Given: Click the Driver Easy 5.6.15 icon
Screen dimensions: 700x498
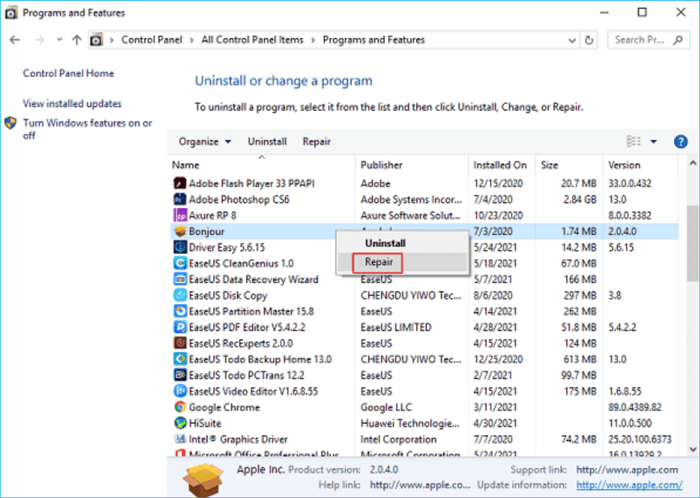Looking at the screenshot, I should (x=180, y=247).
